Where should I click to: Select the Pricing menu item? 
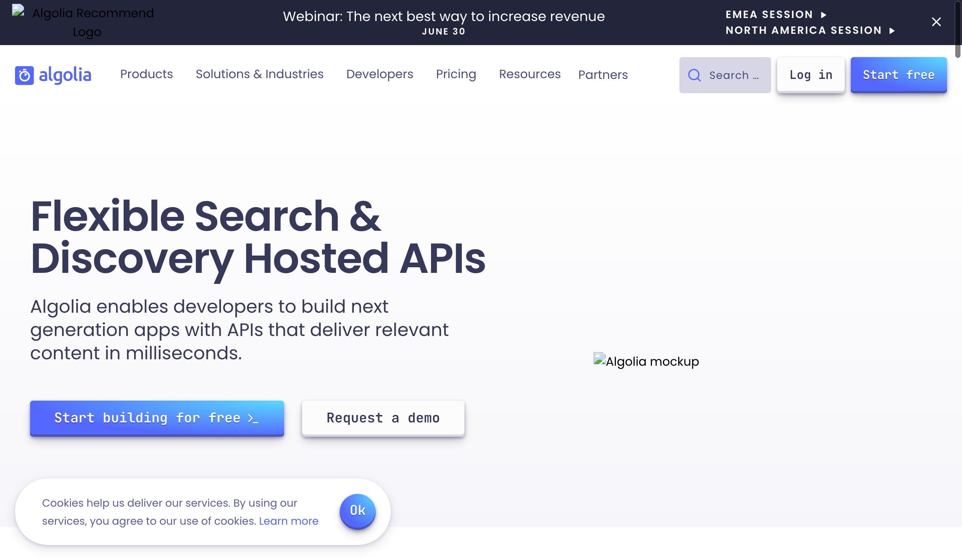click(x=456, y=74)
